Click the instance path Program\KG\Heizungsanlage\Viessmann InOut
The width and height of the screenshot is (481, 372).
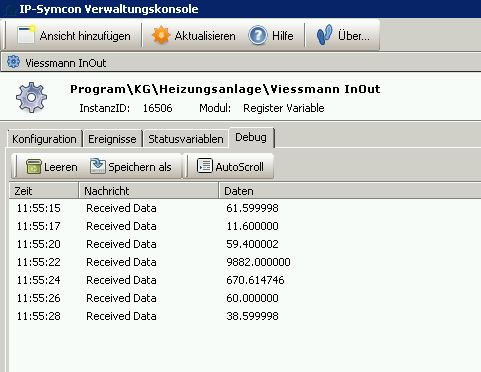(x=225, y=89)
